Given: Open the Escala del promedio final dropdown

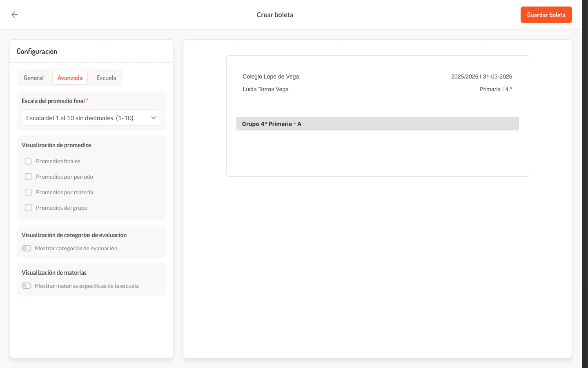Looking at the screenshot, I should pyautogui.click(x=91, y=118).
